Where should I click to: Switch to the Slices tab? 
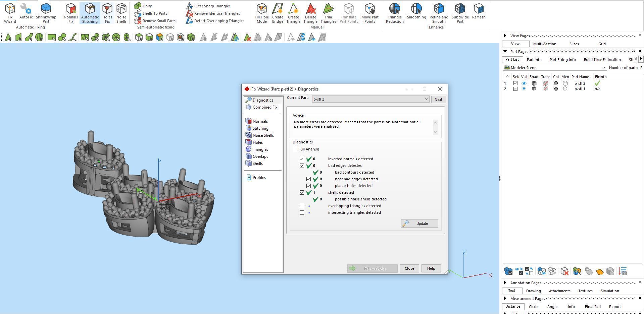point(574,44)
